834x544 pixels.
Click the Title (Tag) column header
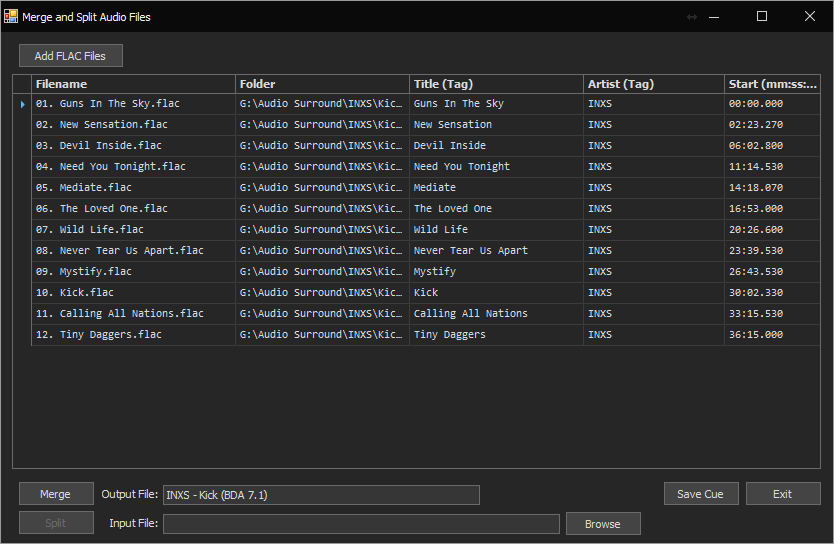(496, 84)
